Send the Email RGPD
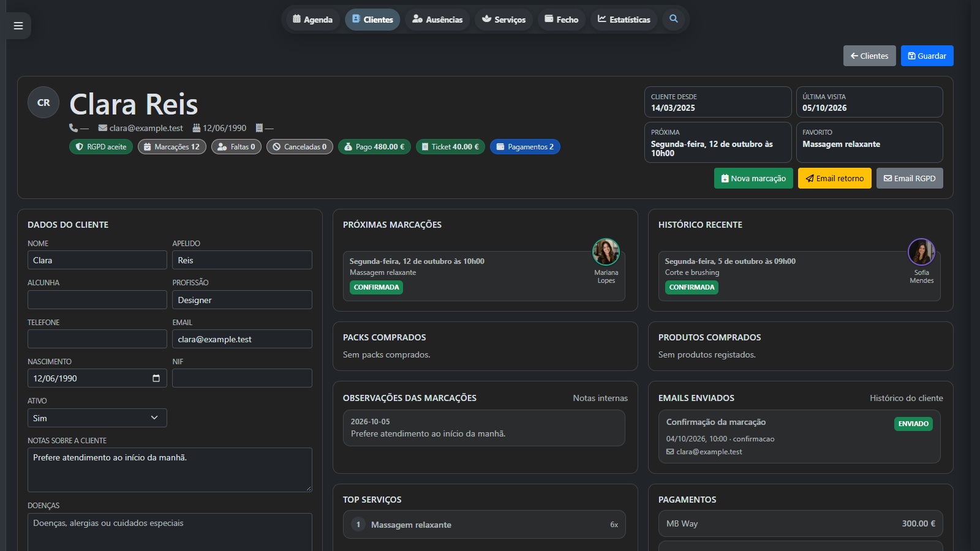The image size is (980, 551). (x=910, y=178)
